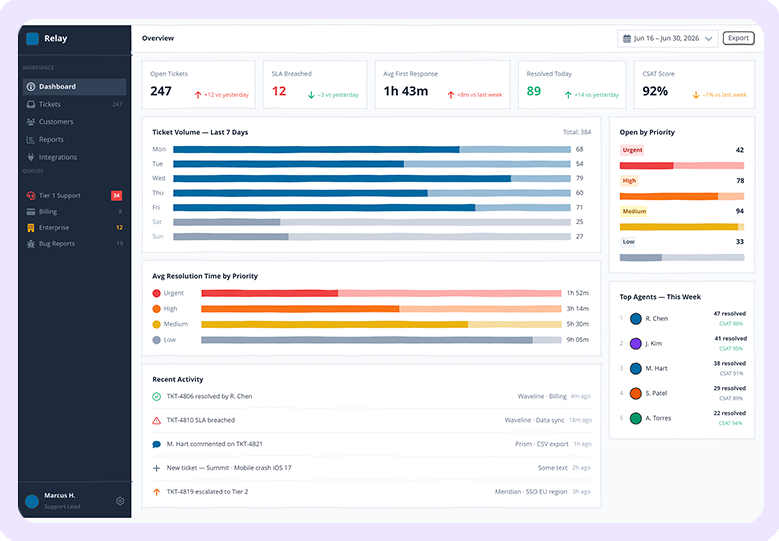779x541 pixels.
Task: Click the High priority tag
Action: [629, 181]
